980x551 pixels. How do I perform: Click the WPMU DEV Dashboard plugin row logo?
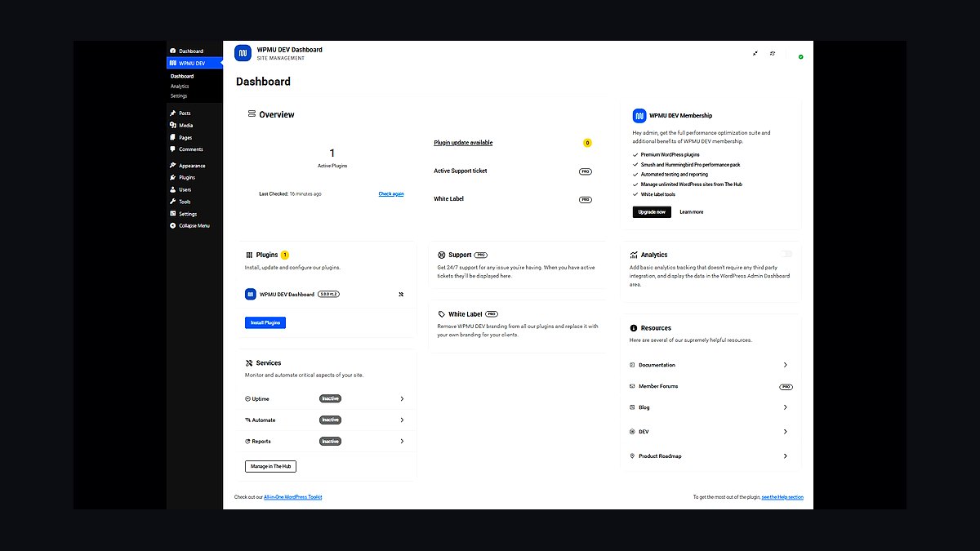(x=251, y=294)
